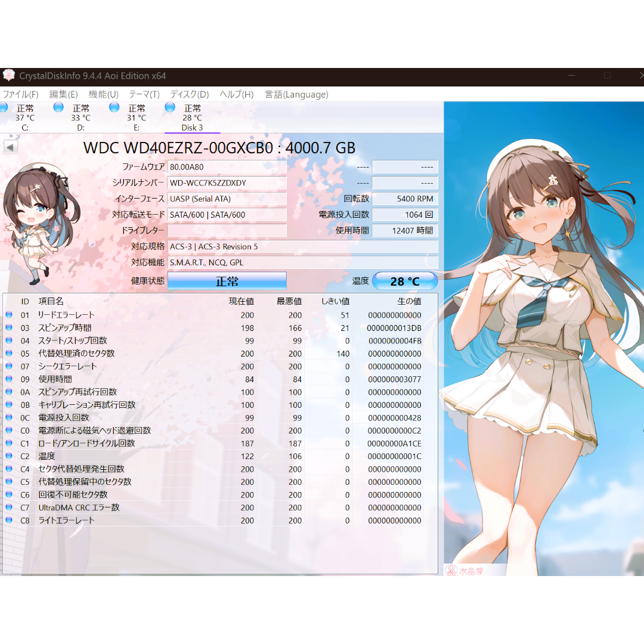Click status icon of row 01 リードエラーレート

9,315
